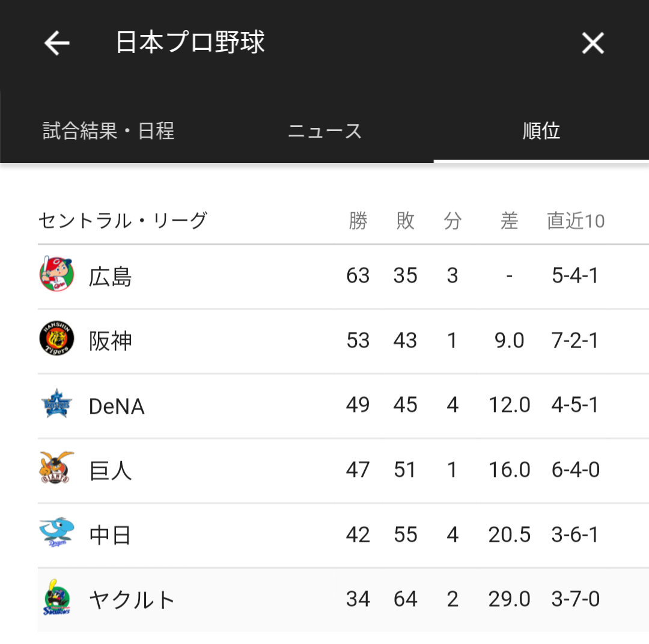The width and height of the screenshot is (649, 644).
Task: Click the Chunichi Dragons logo
Action: (56, 532)
